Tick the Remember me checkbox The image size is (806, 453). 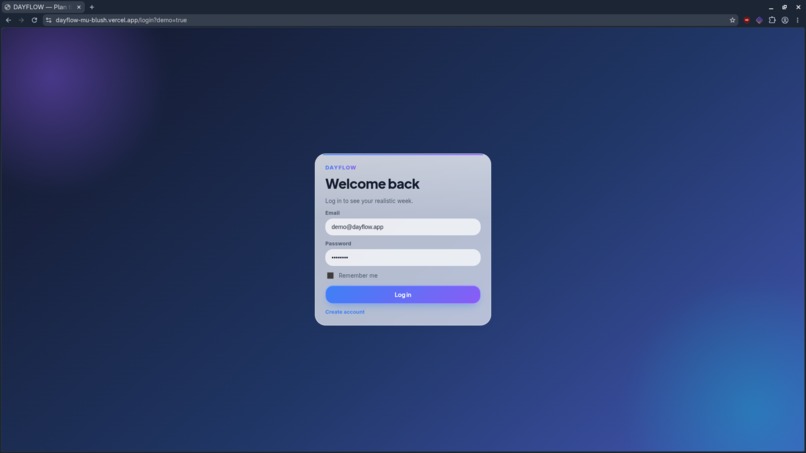coord(330,276)
